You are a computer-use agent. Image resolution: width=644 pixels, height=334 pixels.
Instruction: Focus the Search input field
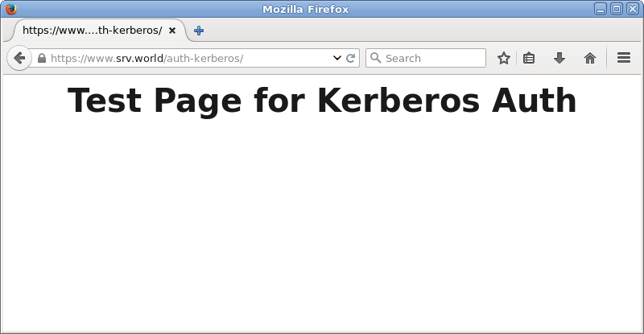coord(426,58)
